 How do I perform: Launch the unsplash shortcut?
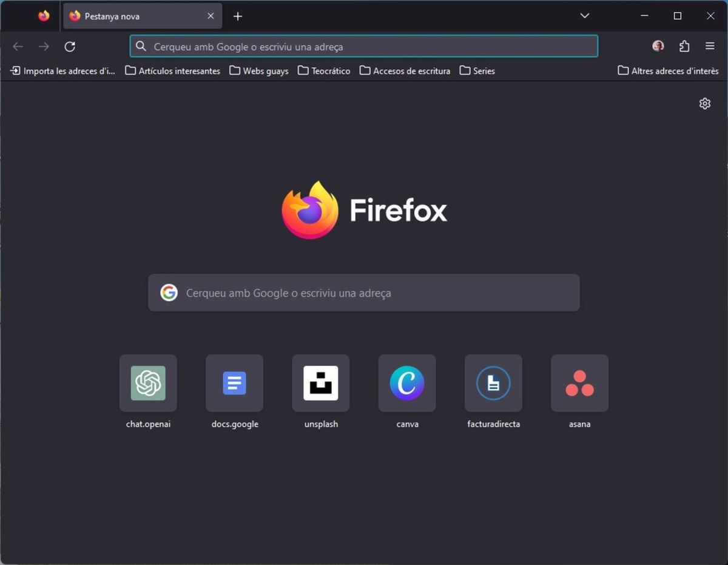(321, 384)
